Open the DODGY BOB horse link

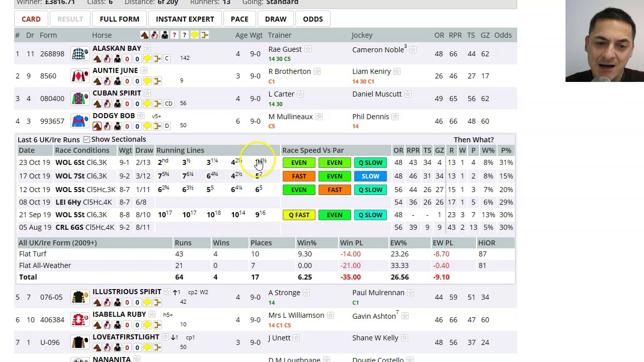pyautogui.click(x=114, y=116)
